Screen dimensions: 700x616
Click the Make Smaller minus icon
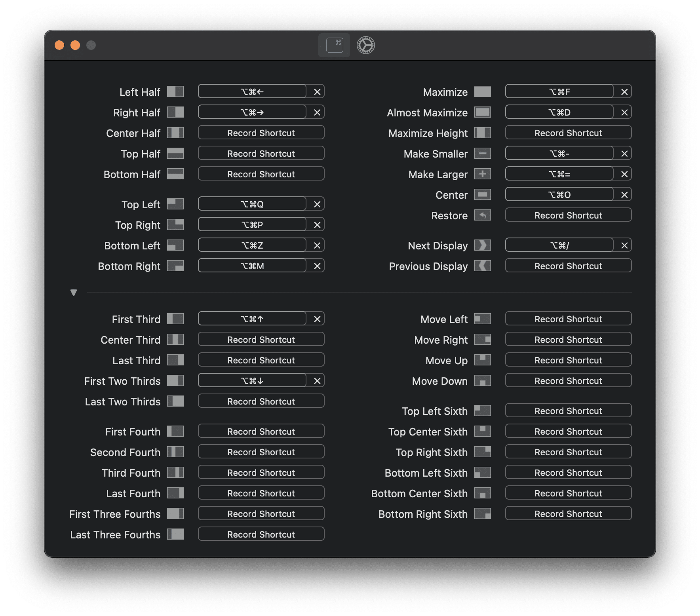tap(483, 153)
